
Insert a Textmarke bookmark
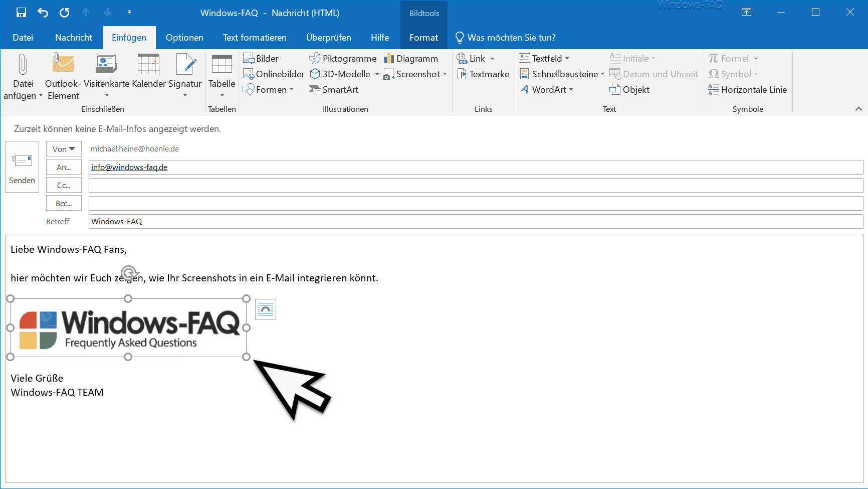[483, 74]
